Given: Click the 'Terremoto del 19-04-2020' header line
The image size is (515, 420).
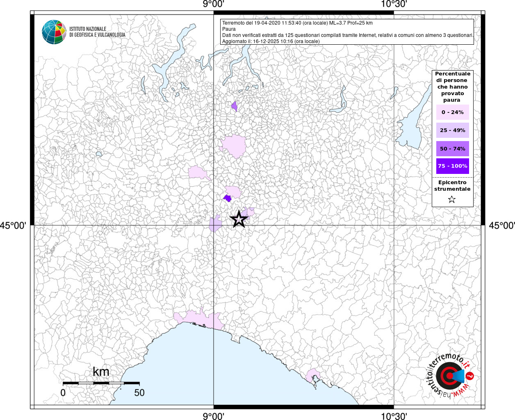Looking at the screenshot, I should tap(297, 23).
